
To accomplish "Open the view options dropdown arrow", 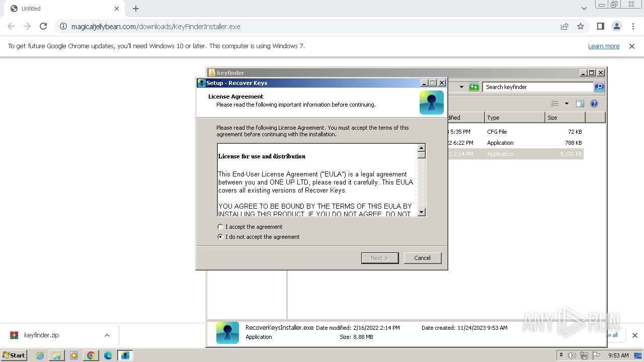I will (x=567, y=104).
